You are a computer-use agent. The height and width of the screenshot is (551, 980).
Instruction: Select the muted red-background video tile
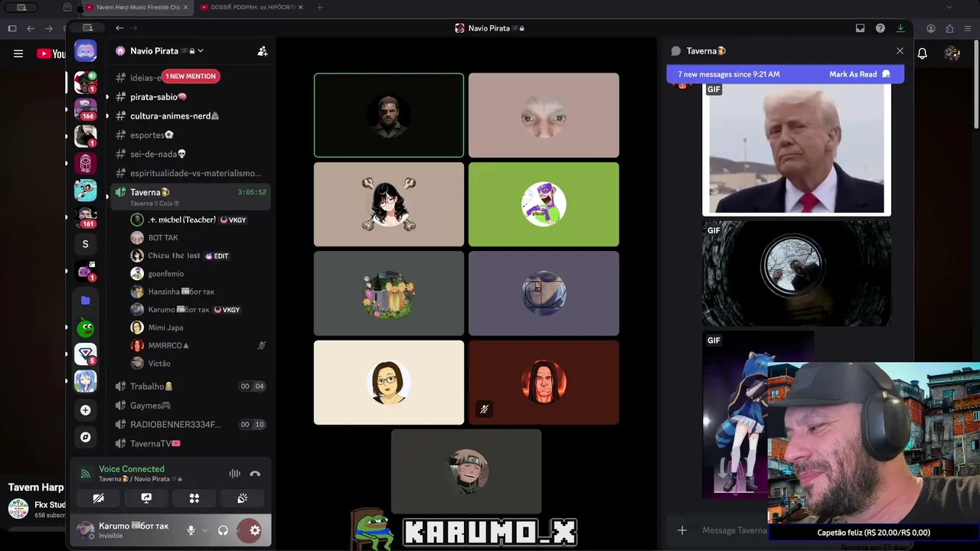544,383
